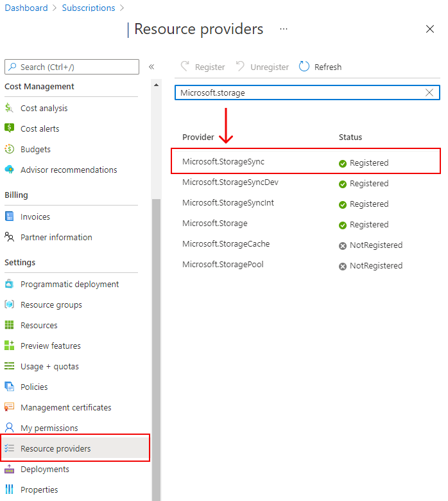Image resolution: width=448 pixels, height=501 pixels.
Task: Click the Properties bars icon
Action: pyautogui.click(x=9, y=489)
